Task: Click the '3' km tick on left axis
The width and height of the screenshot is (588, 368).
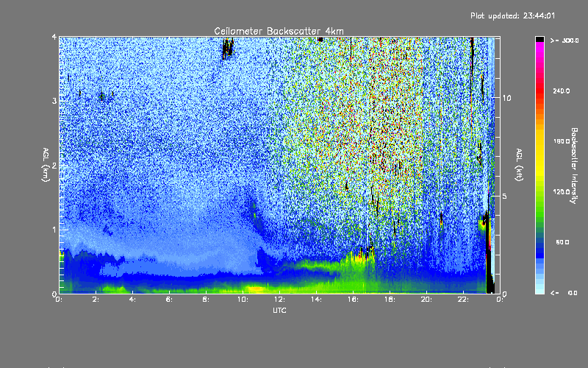Action: [x=54, y=101]
